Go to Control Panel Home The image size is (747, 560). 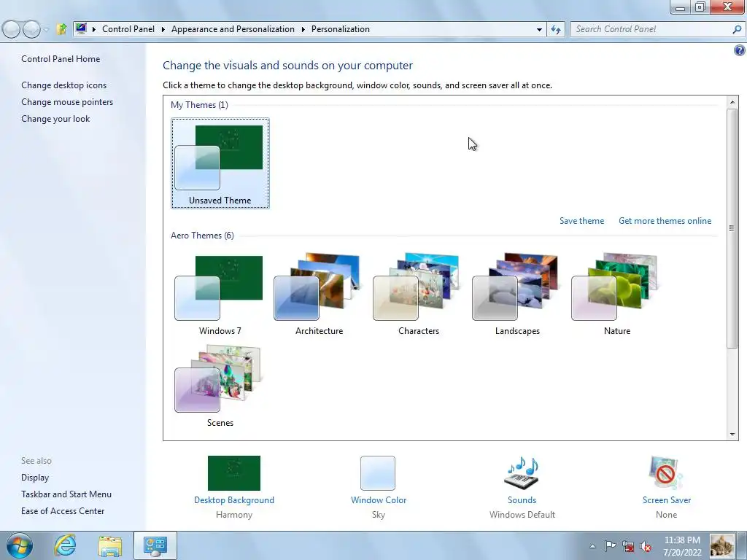click(61, 59)
